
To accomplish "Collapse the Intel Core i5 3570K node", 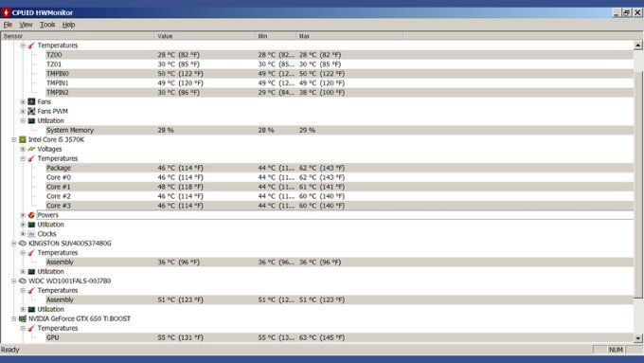I will click(13, 139).
